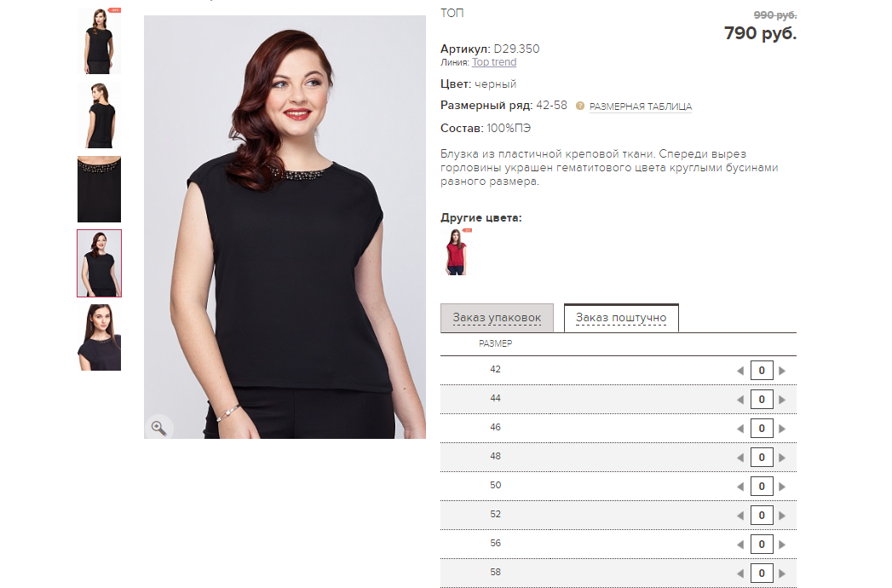Decrease quantity for size 48

click(740, 458)
